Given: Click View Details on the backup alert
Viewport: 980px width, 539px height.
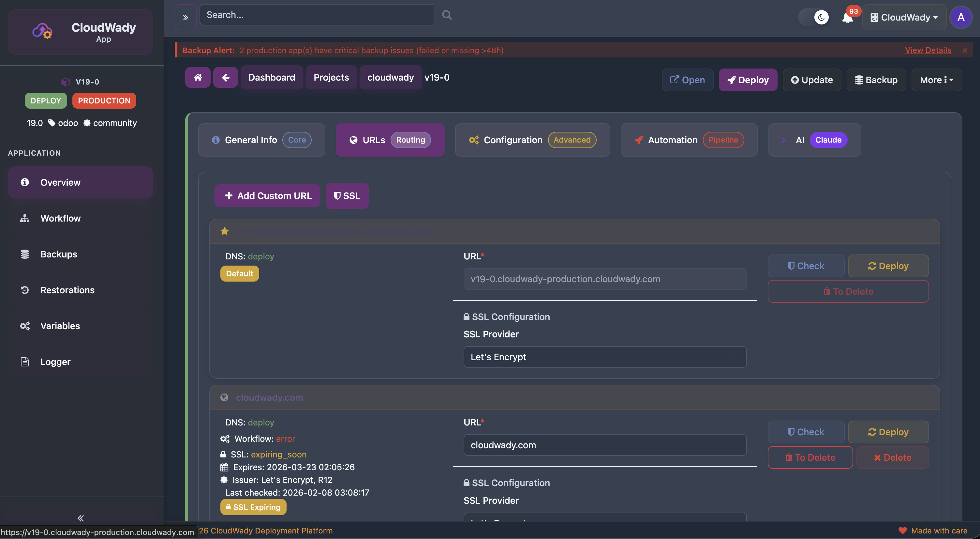Looking at the screenshot, I should tap(928, 50).
